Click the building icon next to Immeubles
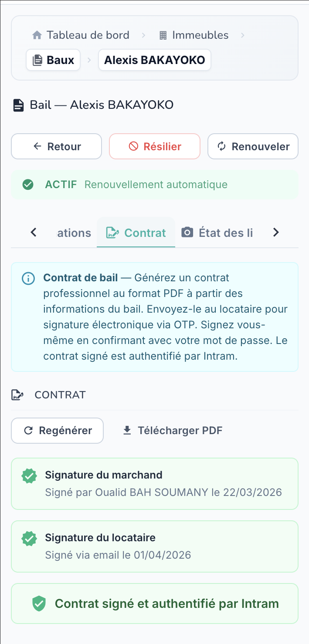Image resolution: width=309 pixels, height=644 pixels. point(163,35)
